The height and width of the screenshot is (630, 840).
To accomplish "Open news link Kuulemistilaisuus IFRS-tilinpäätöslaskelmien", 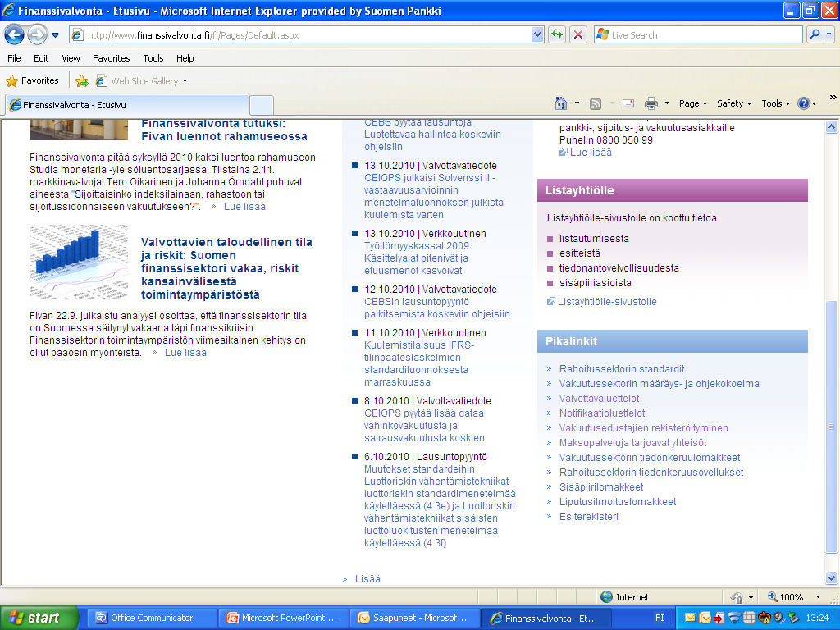I will tap(419, 363).
